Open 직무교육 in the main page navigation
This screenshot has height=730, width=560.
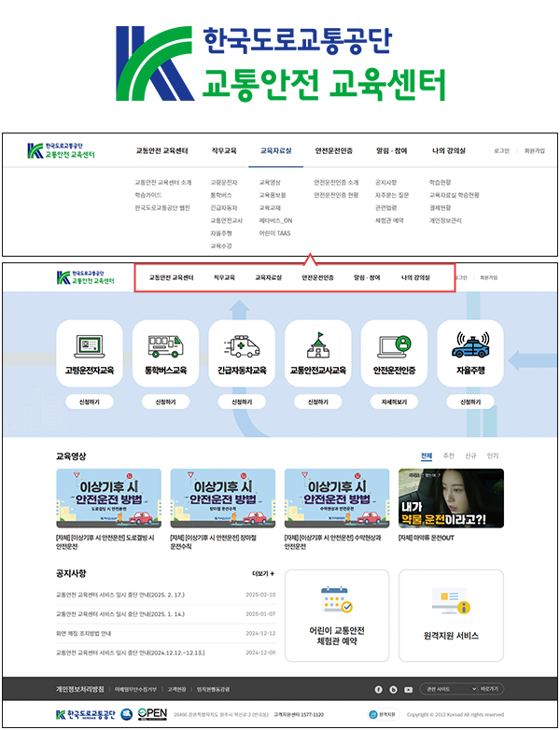tap(224, 277)
